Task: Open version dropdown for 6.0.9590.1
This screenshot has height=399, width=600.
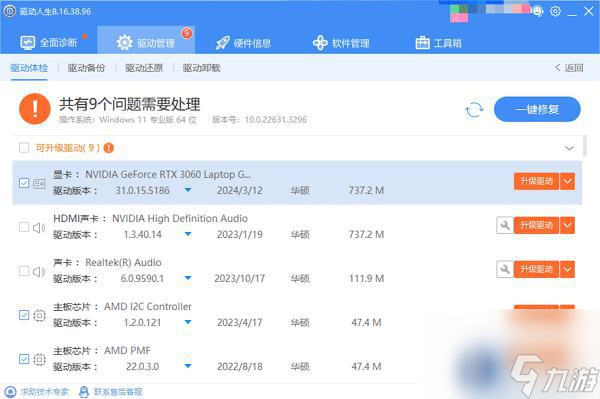Action: coord(188,278)
